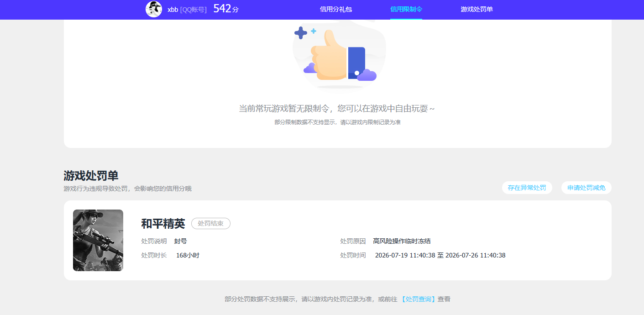Open the 信用分礼包 tab

(336, 9)
